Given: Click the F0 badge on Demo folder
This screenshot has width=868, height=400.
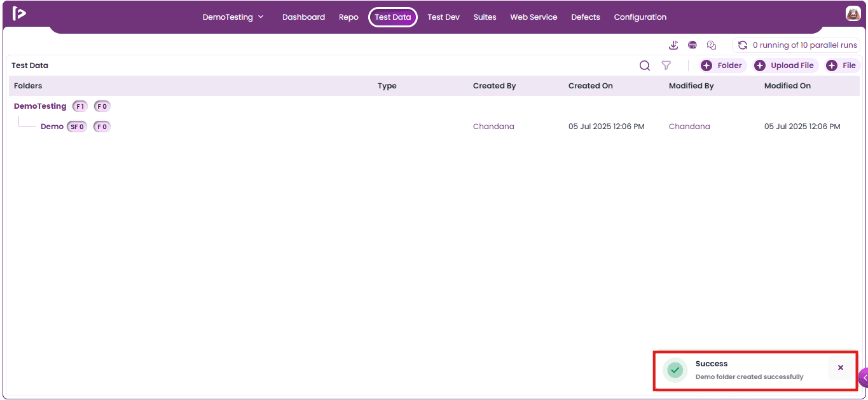Looking at the screenshot, I should click(102, 127).
